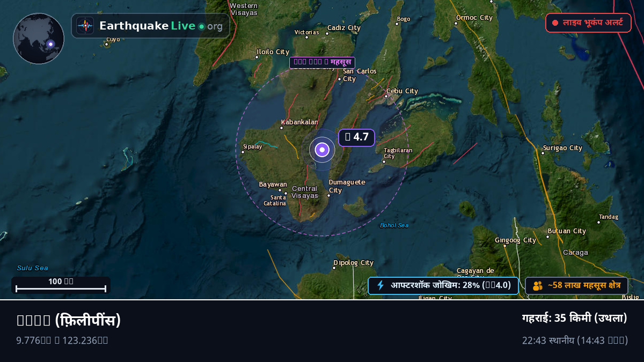Click the Kabankalan map label
The width and height of the screenshot is (644, 362).
coord(299,122)
